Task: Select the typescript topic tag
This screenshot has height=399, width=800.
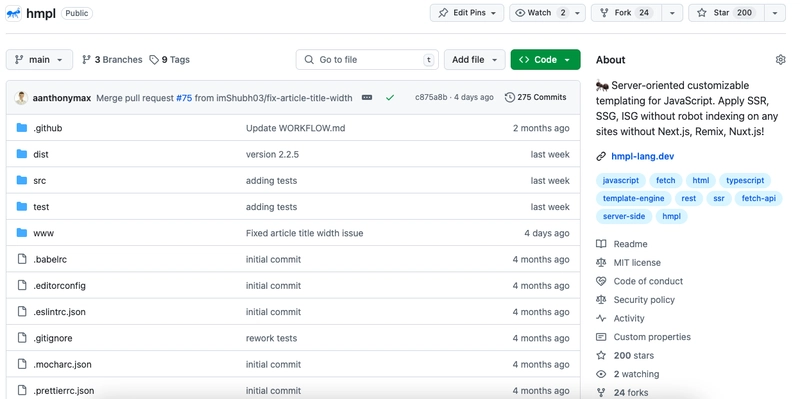Action: click(x=745, y=181)
